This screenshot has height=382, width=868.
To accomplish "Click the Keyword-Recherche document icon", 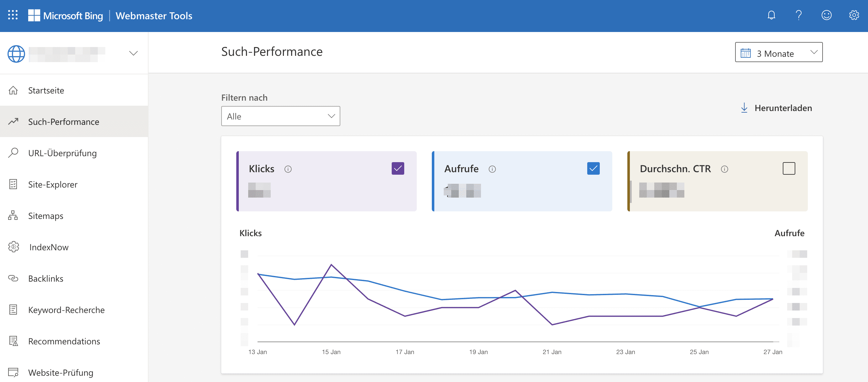I will [x=13, y=310].
